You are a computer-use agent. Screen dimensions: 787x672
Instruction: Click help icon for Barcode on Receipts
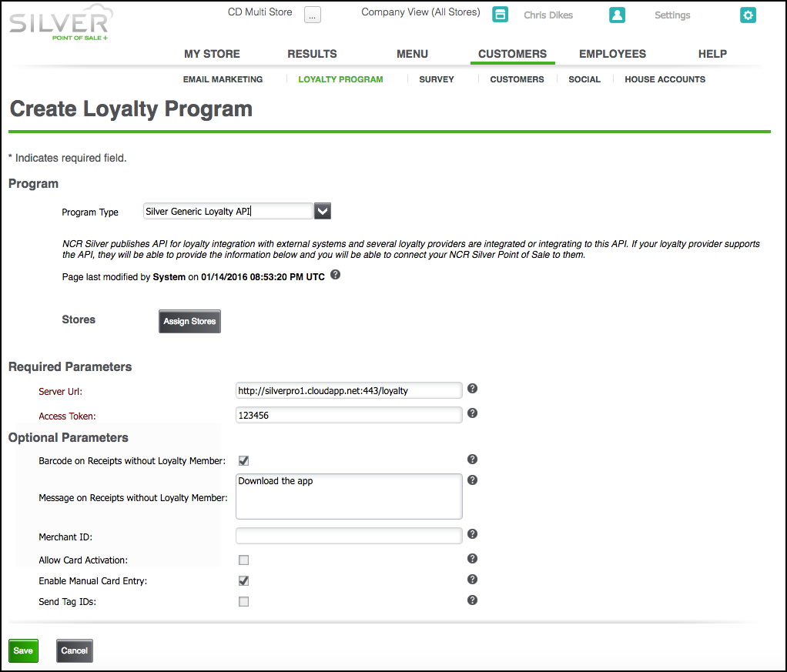click(x=472, y=460)
